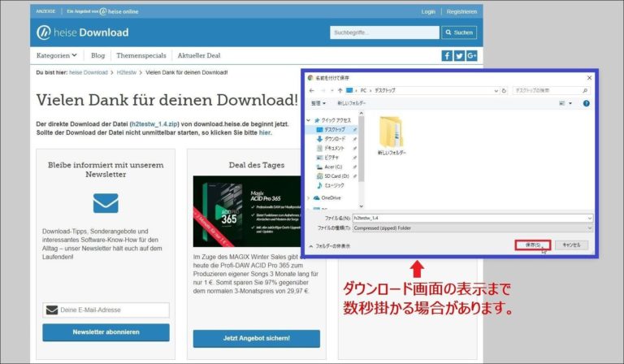Click the heise Download logo
Image resolution: width=624 pixels, height=364 pixels.
(82, 32)
